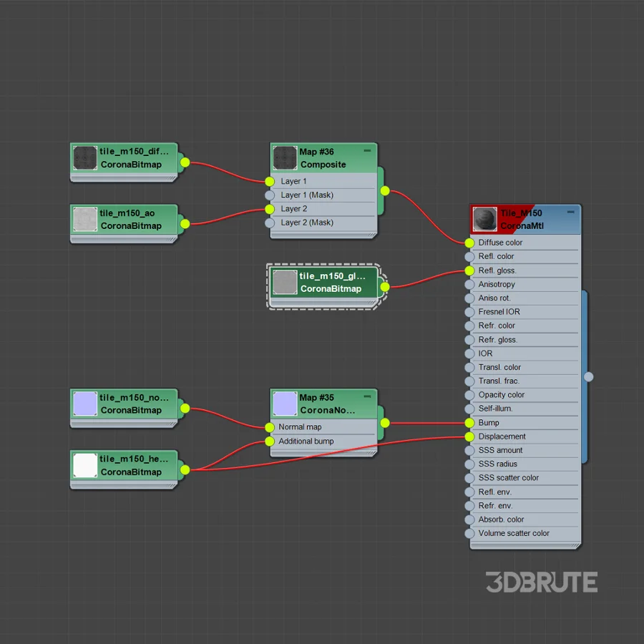Click the Diffuse color input socket

pos(469,243)
